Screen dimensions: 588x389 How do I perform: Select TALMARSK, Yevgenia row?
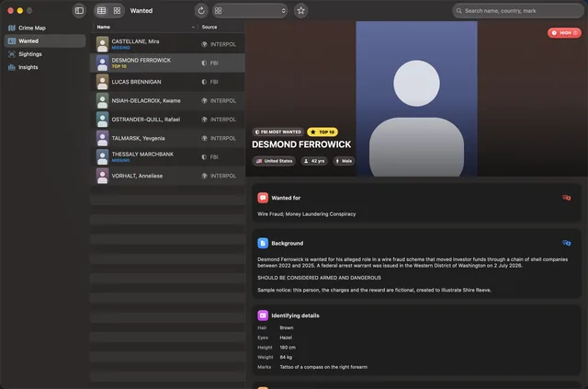(167, 138)
